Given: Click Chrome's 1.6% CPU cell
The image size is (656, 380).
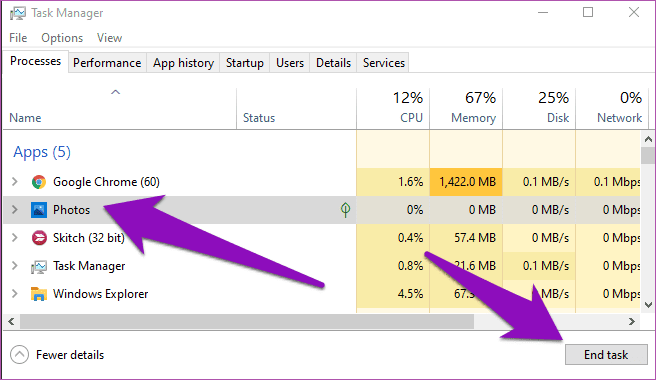Looking at the screenshot, I should pos(393,182).
